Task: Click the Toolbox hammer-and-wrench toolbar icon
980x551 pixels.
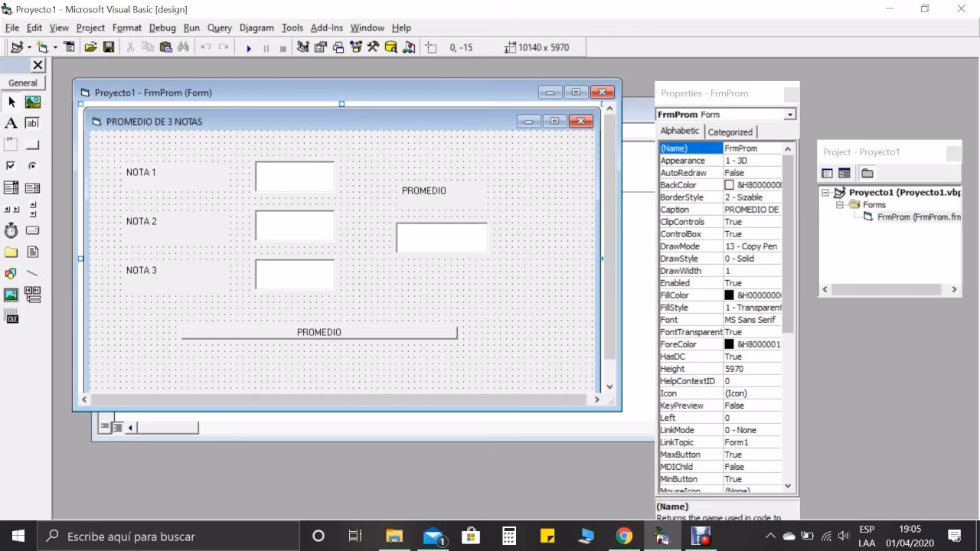Action: point(373,47)
